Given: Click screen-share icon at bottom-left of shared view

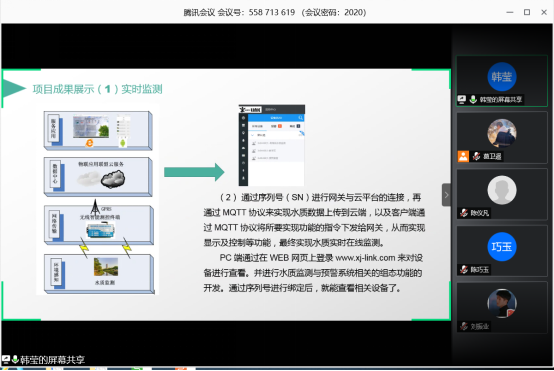Looking at the screenshot, I should pos(6,359).
